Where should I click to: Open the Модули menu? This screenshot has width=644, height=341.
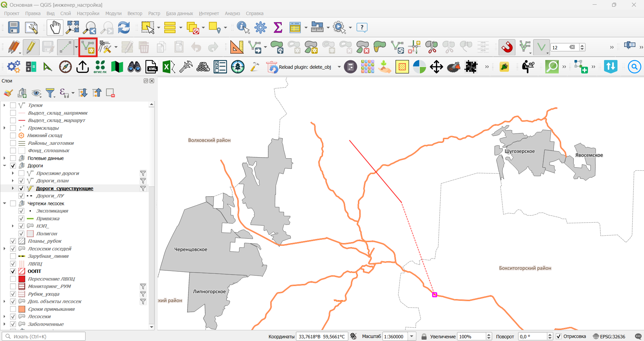[x=113, y=13]
